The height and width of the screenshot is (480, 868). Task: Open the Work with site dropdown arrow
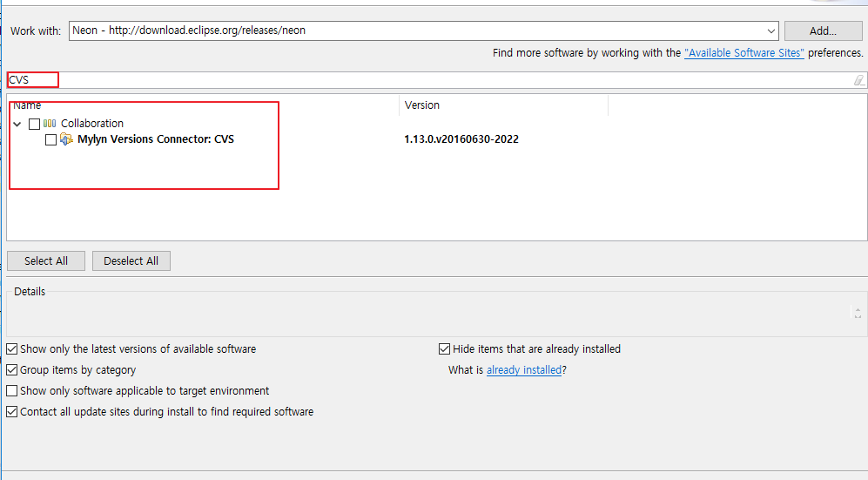click(x=771, y=31)
